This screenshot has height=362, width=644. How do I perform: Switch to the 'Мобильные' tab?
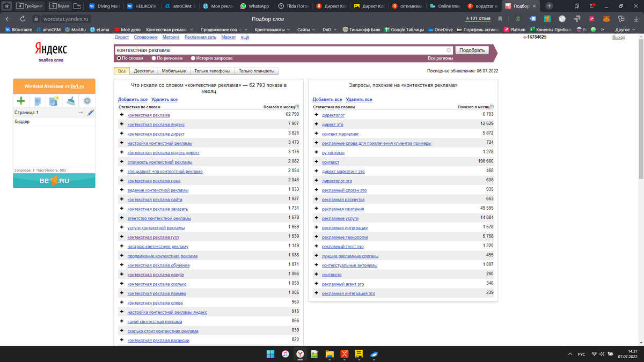point(174,71)
